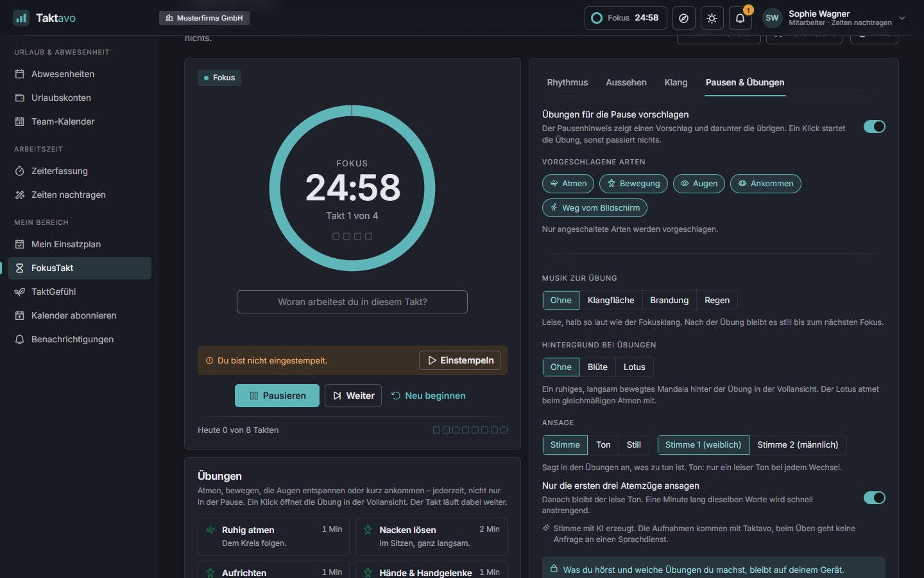
Task: Click the Fokus 24:58 timer pill
Action: [x=626, y=18]
